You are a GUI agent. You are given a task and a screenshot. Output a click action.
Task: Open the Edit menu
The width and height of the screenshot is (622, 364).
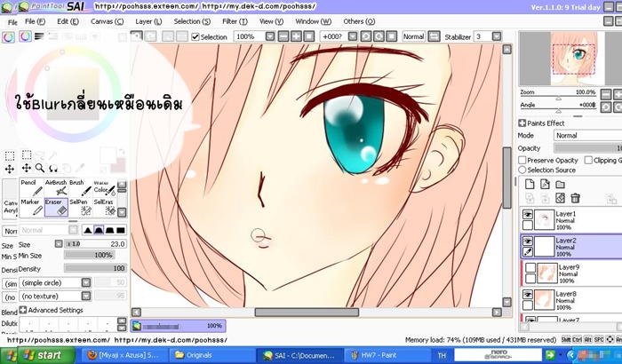[68, 21]
